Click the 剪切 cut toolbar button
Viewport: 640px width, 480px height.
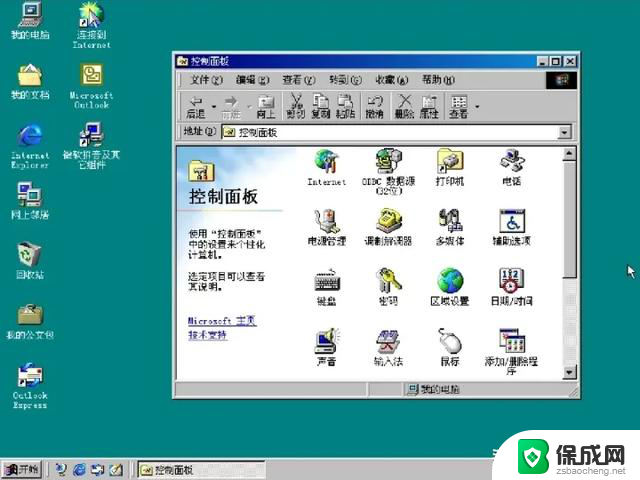(x=296, y=107)
